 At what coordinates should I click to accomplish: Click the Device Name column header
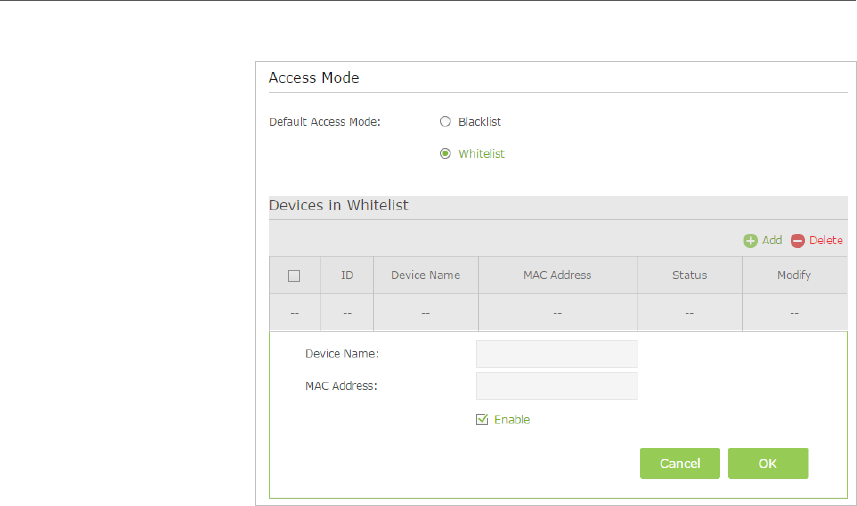(x=426, y=275)
